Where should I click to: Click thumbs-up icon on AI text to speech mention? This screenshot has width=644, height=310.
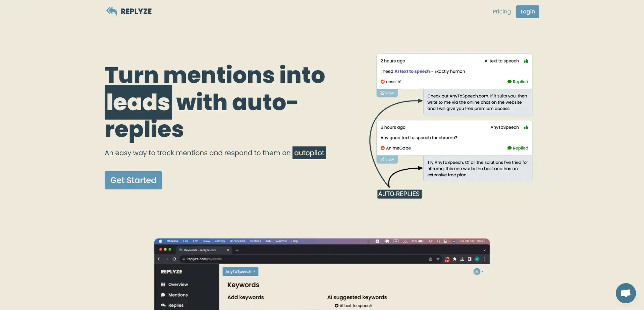pos(526,61)
